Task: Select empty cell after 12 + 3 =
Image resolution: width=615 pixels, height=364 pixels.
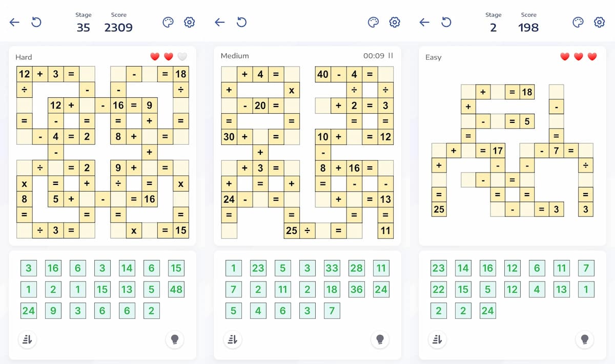Action: coord(87,74)
